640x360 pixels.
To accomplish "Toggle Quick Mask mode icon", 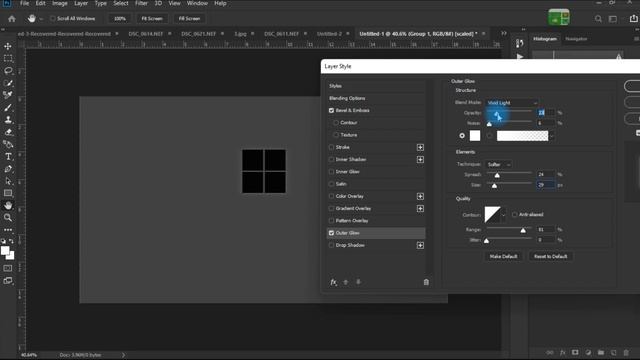I will pos(8,268).
